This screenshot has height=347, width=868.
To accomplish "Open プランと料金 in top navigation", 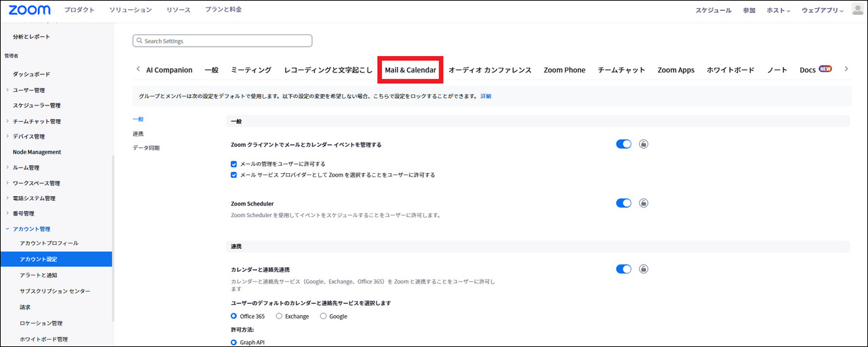I will pyautogui.click(x=223, y=10).
